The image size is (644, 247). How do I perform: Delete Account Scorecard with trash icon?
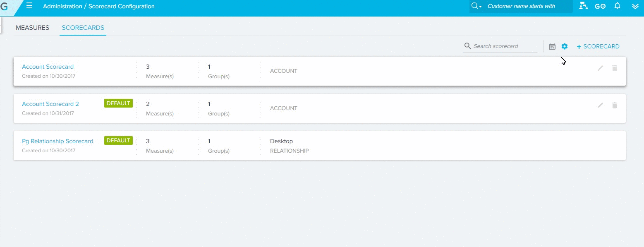(x=615, y=68)
